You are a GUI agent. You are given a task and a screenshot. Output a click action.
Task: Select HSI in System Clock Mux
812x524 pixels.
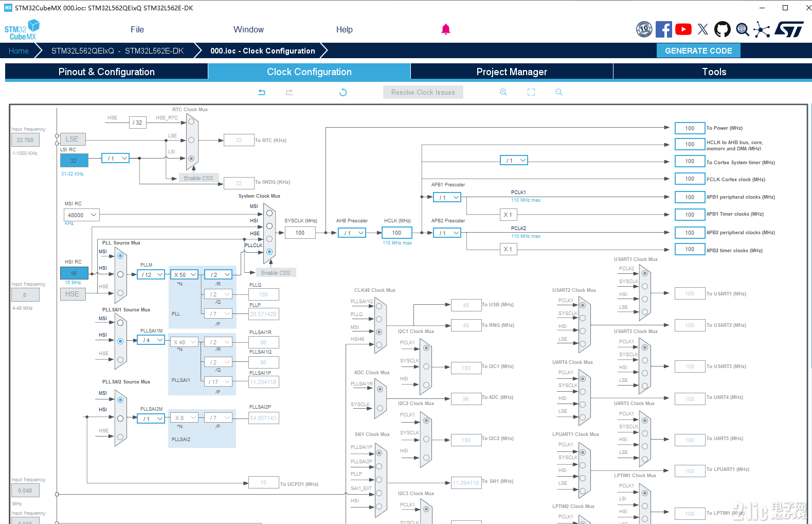coord(269,226)
